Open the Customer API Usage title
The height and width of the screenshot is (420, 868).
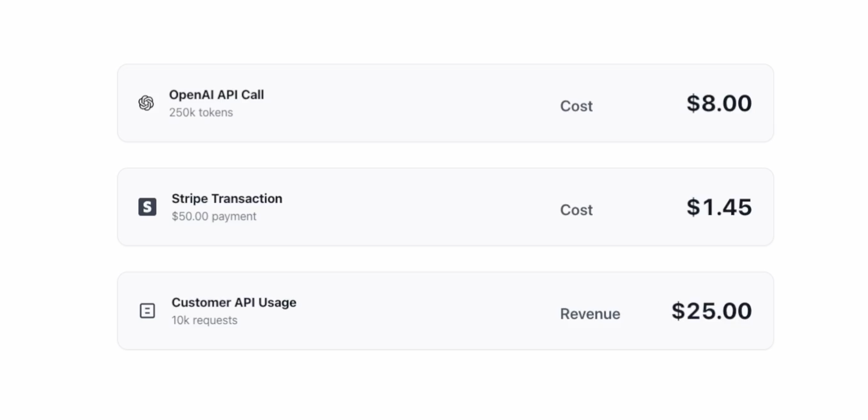(234, 303)
